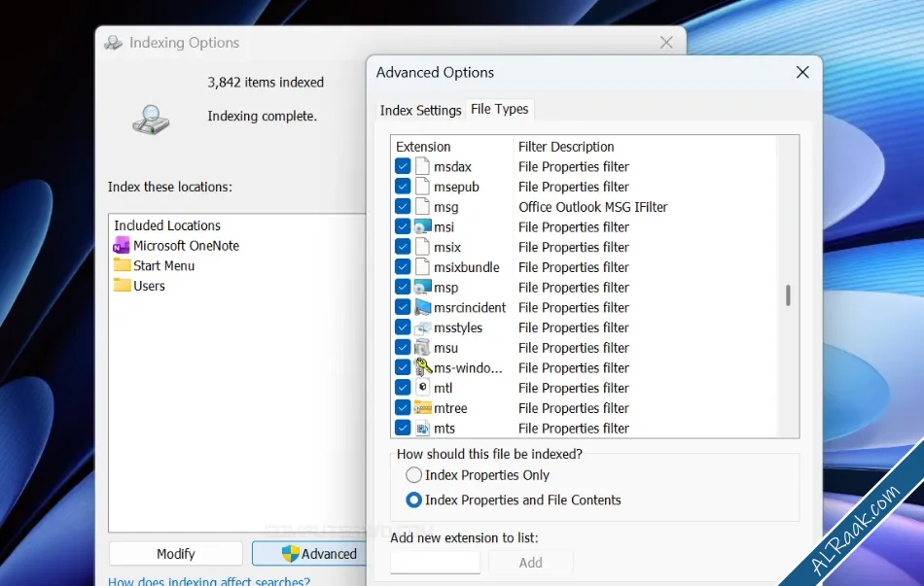Viewport: 924px width, 586px height.
Task: Uncheck the msg extension checkbox
Action: pyautogui.click(x=403, y=207)
